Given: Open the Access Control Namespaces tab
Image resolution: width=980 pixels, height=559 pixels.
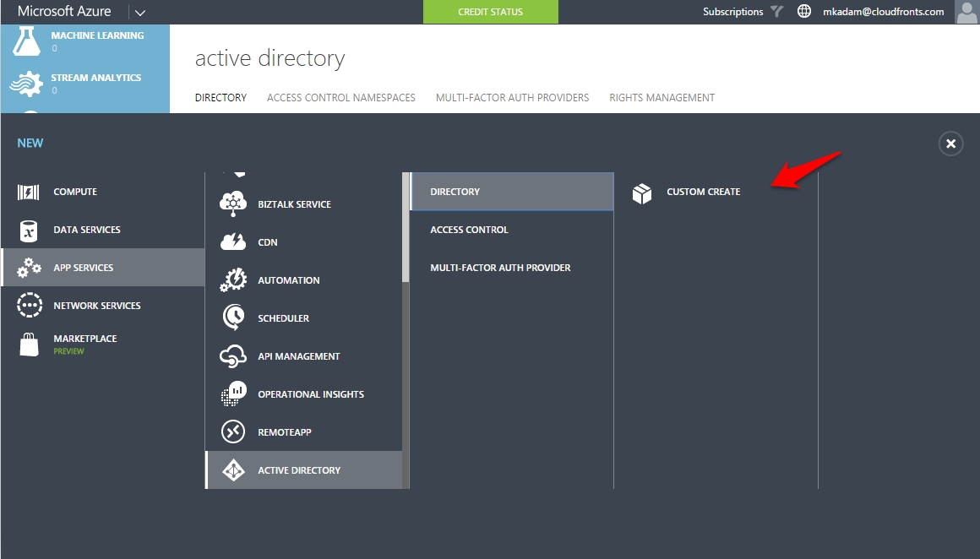Looking at the screenshot, I should 341,97.
